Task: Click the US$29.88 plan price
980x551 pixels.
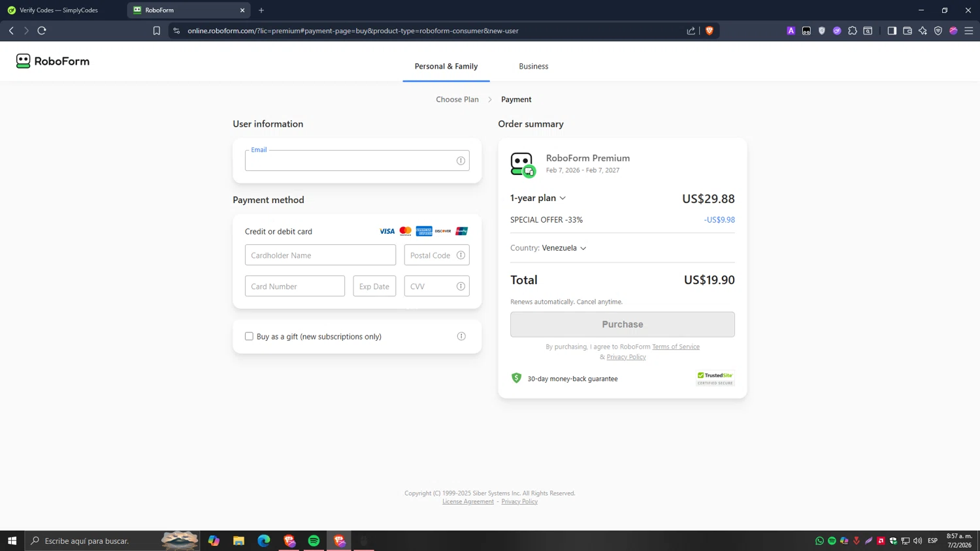Action: [x=708, y=198]
